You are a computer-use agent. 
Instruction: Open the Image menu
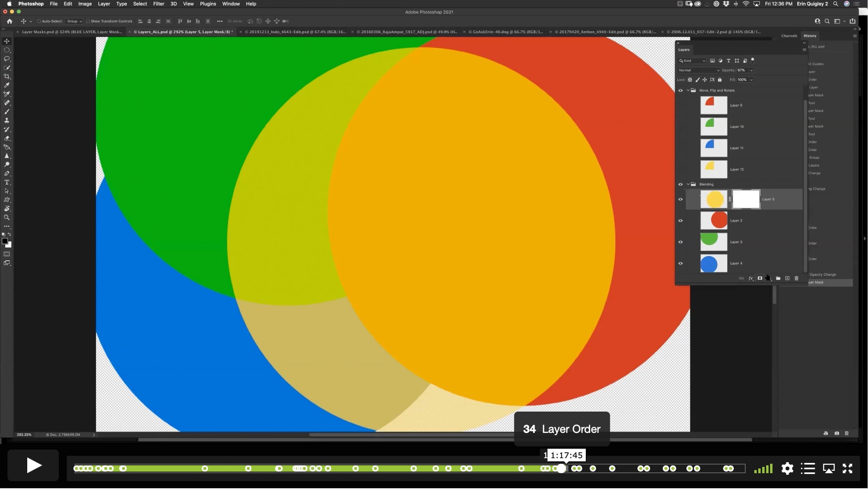pyautogui.click(x=85, y=4)
